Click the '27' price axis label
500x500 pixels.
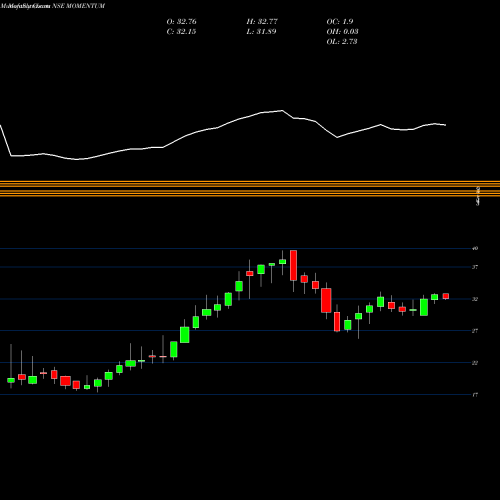(475, 331)
